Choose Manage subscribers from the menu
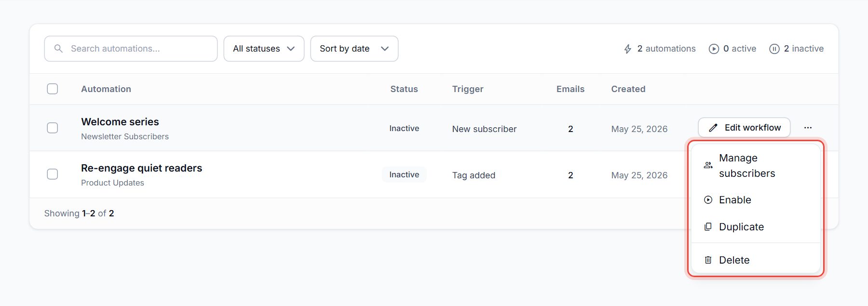The height and width of the screenshot is (306, 868). 756,166
